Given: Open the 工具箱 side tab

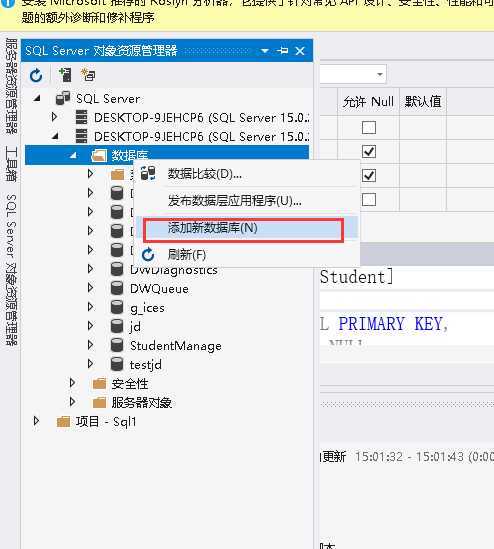Looking at the screenshot, I should tap(11, 164).
